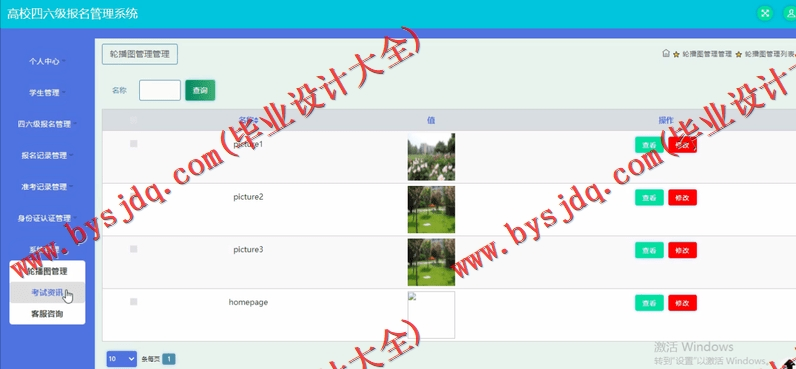Click 修改 button for picture1
Image resolution: width=796 pixels, height=369 pixels.
682,145
